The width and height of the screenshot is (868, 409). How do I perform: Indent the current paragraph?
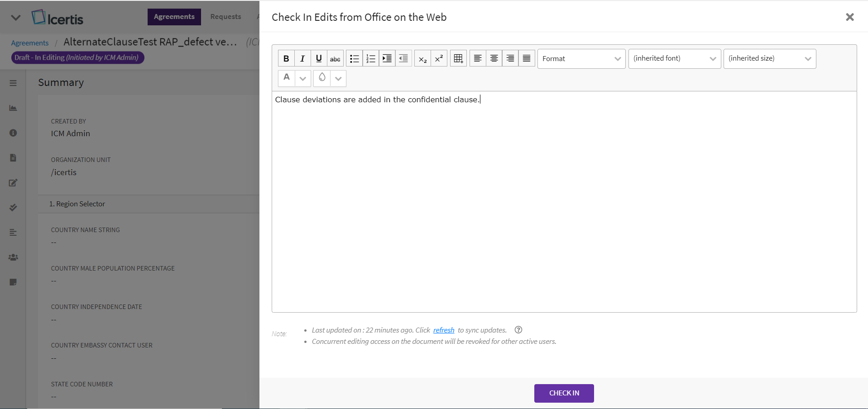[x=387, y=58]
